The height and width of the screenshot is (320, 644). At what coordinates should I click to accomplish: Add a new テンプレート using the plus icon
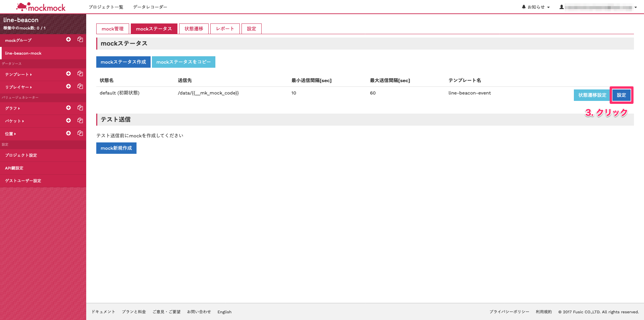68,74
